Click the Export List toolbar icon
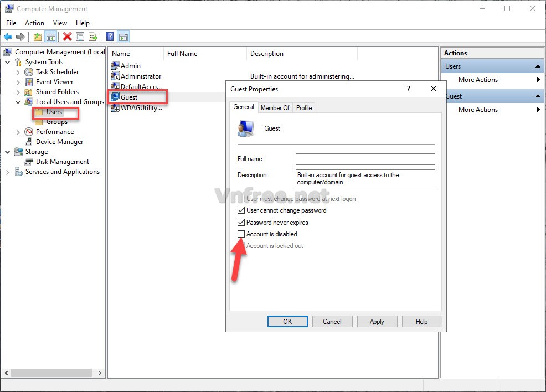Viewport: 546px width, 392px height. click(93, 37)
